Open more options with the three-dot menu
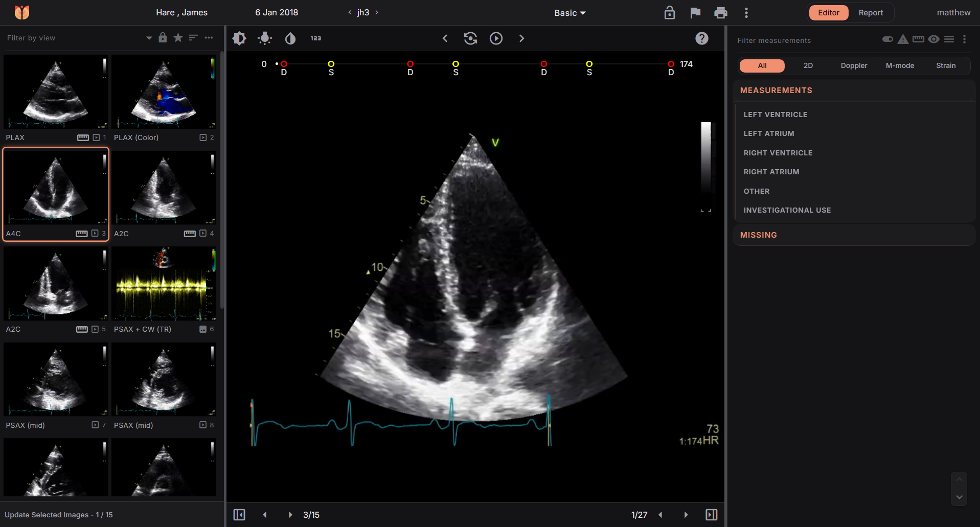980x527 pixels. [746, 12]
